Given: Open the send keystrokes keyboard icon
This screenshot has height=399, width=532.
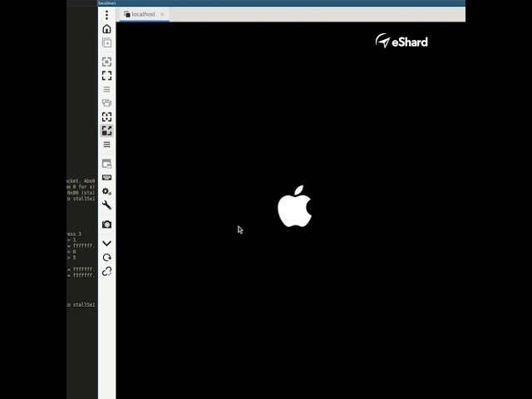Looking at the screenshot, I should pyautogui.click(x=107, y=177).
